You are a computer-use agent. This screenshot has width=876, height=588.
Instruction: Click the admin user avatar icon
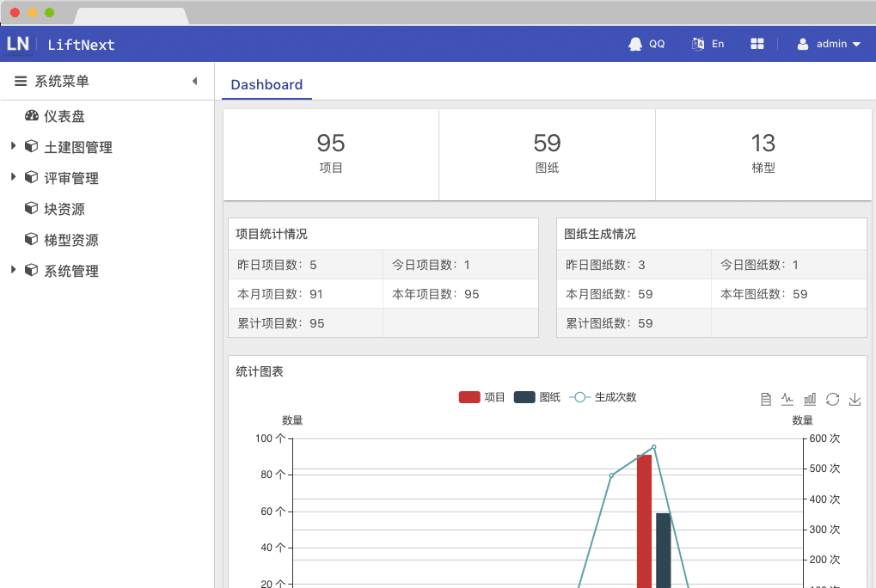click(x=803, y=44)
